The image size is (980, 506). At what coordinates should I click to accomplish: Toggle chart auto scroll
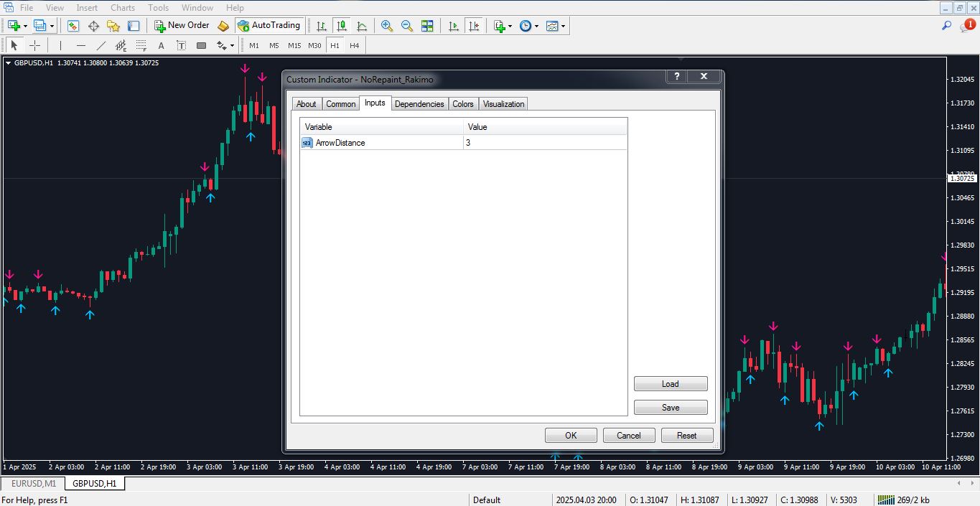[x=454, y=26]
